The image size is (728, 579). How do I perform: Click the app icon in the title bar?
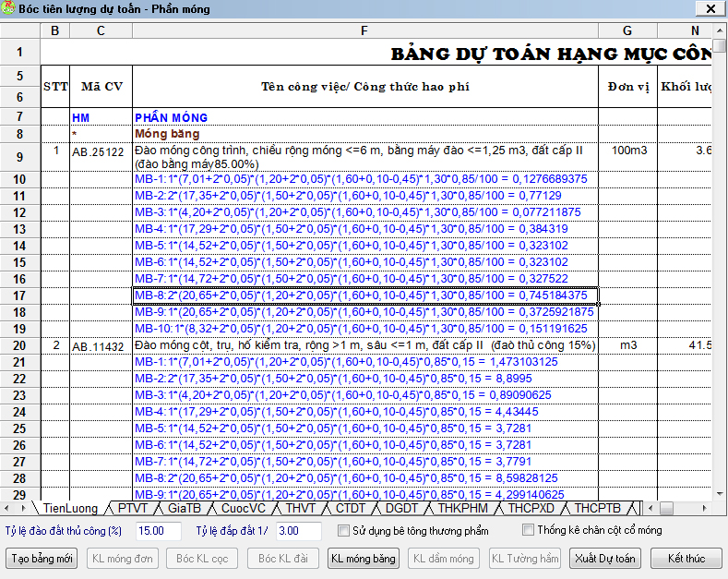pyautogui.click(x=8, y=8)
